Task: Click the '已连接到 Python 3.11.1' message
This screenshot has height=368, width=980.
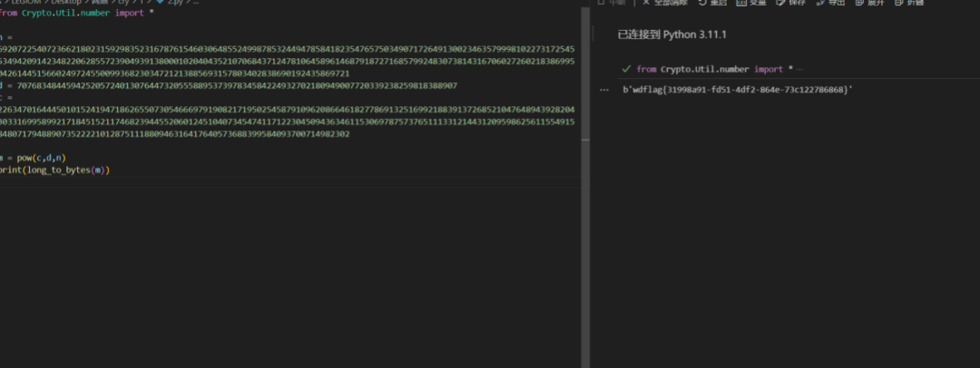Action: pyautogui.click(x=671, y=34)
